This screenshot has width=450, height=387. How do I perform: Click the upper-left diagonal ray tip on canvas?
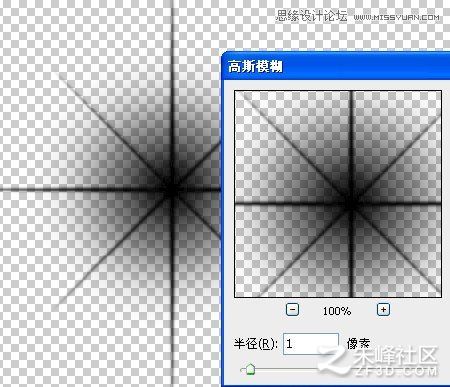click(61, 75)
